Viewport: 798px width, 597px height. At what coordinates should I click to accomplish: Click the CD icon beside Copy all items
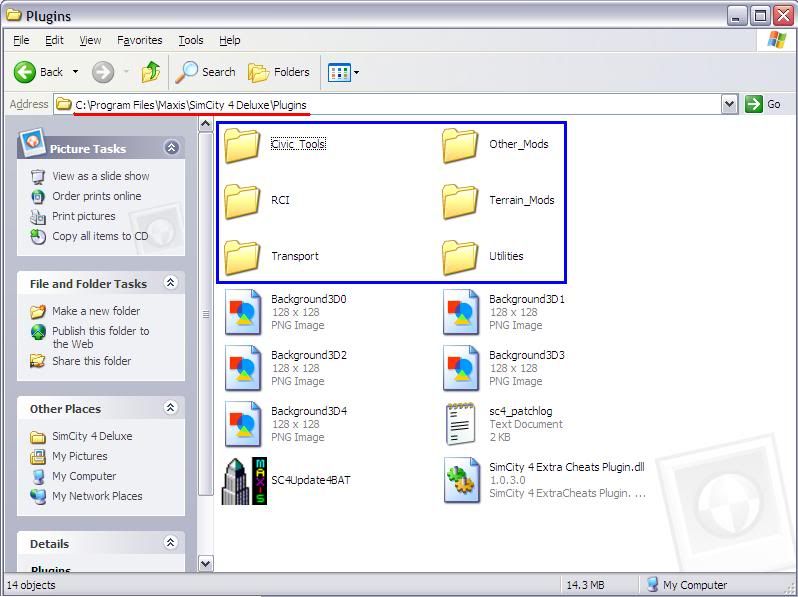[x=38, y=237]
